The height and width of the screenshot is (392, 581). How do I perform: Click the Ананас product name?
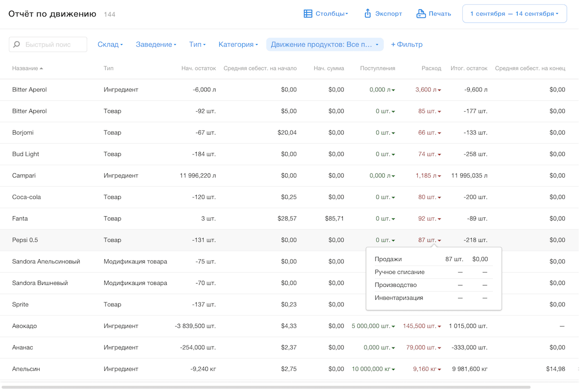click(23, 347)
